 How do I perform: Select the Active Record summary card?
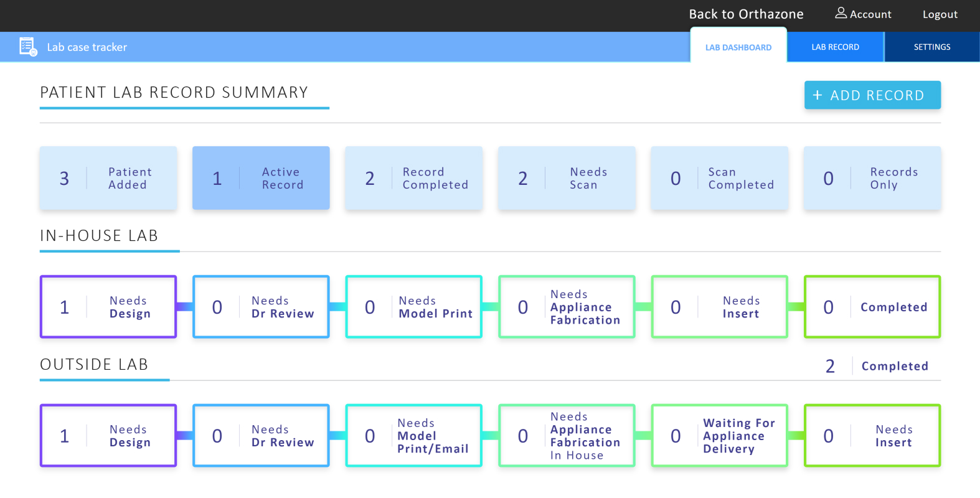pos(261,178)
